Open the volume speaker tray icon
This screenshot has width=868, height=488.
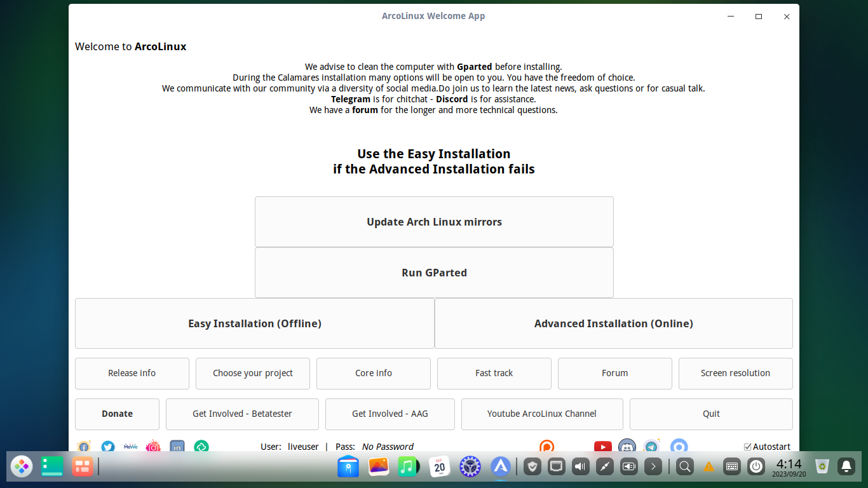coord(581,467)
